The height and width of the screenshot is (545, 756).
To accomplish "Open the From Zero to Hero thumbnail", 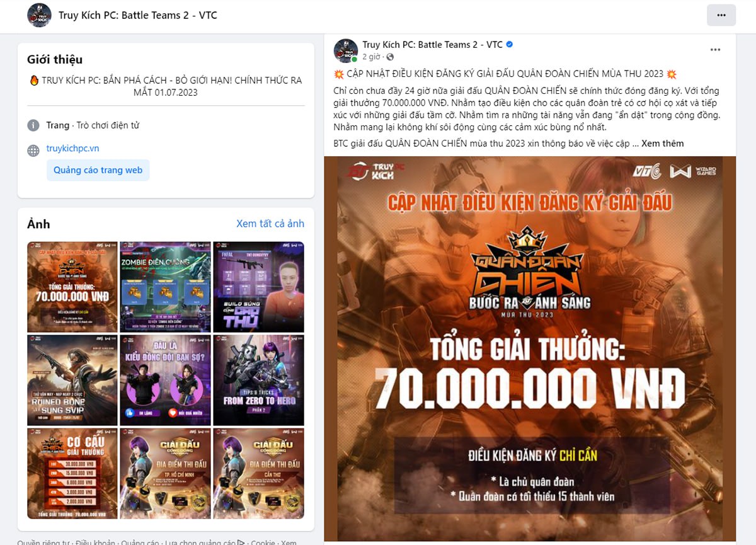I will point(258,380).
